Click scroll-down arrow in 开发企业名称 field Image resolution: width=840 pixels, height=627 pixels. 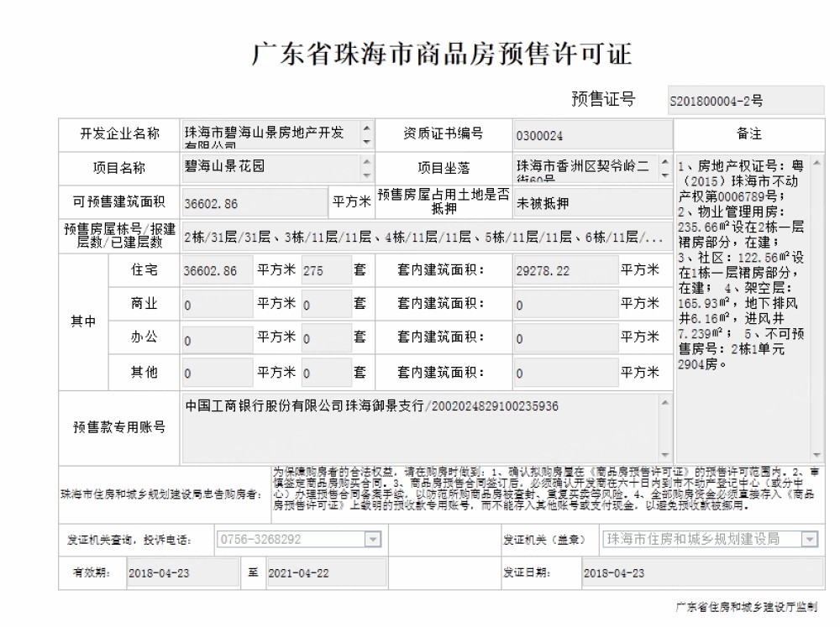(367, 142)
